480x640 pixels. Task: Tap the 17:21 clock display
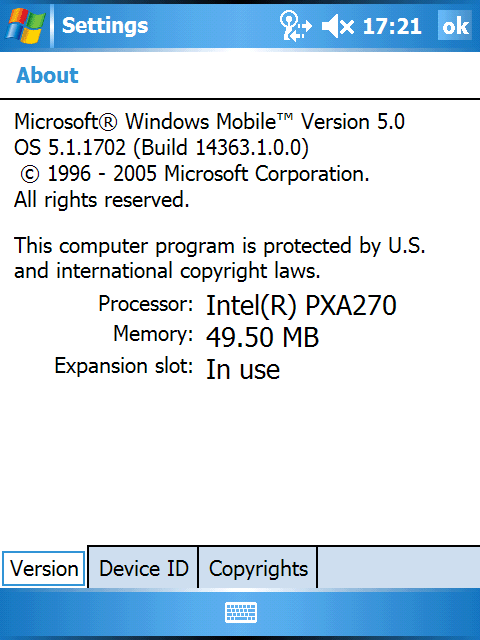coord(392,27)
